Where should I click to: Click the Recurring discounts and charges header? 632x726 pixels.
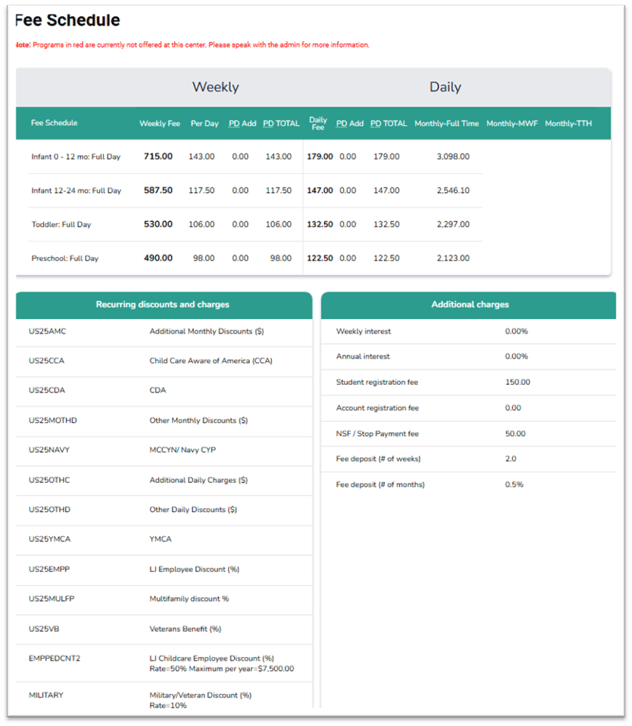[x=162, y=305]
